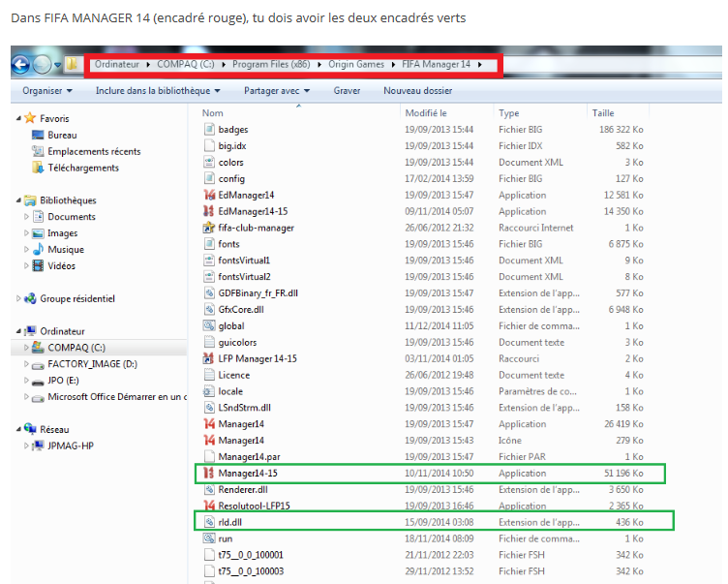Viewport: 728px width, 584px height.
Task: Click the run command file icon
Action: (x=209, y=538)
